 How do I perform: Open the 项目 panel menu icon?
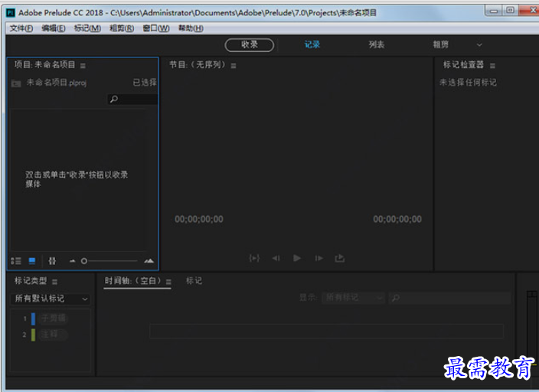click(x=83, y=65)
